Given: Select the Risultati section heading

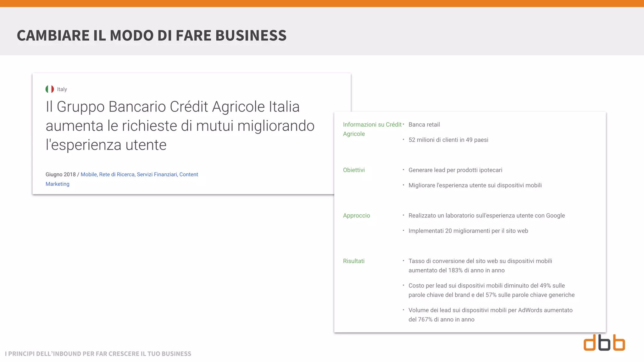Looking at the screenshot, I should pyautogui.click(x=353, y=261).
